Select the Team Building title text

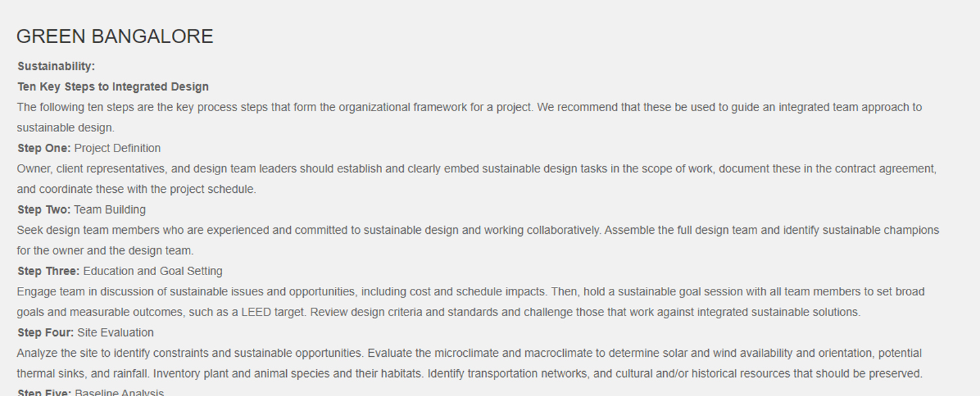pyautogui.click(x=110, y=210)
